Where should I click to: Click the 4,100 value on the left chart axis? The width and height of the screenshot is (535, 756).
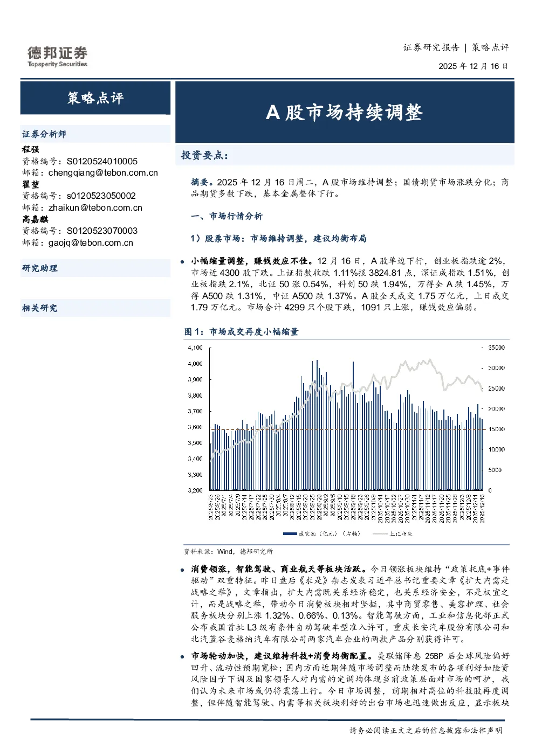click(195, 348)
